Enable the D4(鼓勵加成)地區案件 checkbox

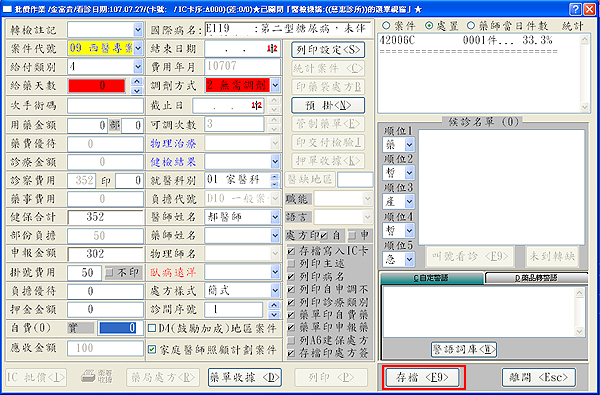tap(152, 328)
